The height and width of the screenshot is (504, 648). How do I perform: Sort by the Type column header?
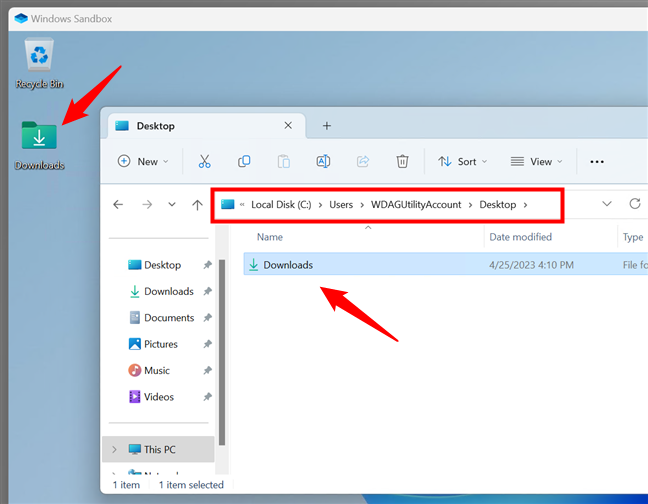point(633,237)
